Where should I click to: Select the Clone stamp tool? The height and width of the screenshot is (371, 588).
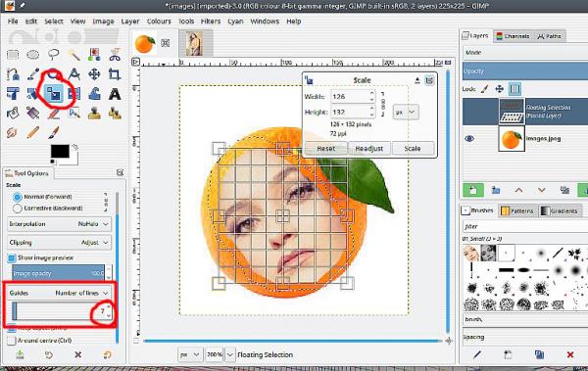coord(94,113)
